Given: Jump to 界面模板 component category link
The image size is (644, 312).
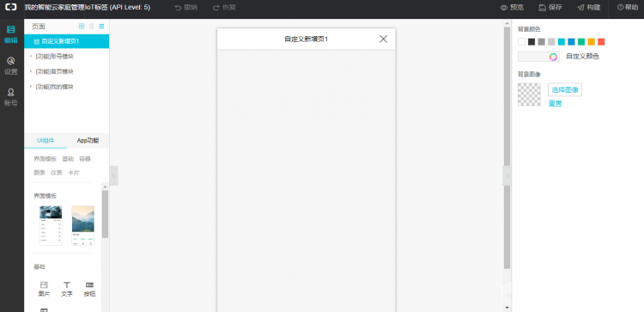Looking at the screenshot, I should 46,159.
